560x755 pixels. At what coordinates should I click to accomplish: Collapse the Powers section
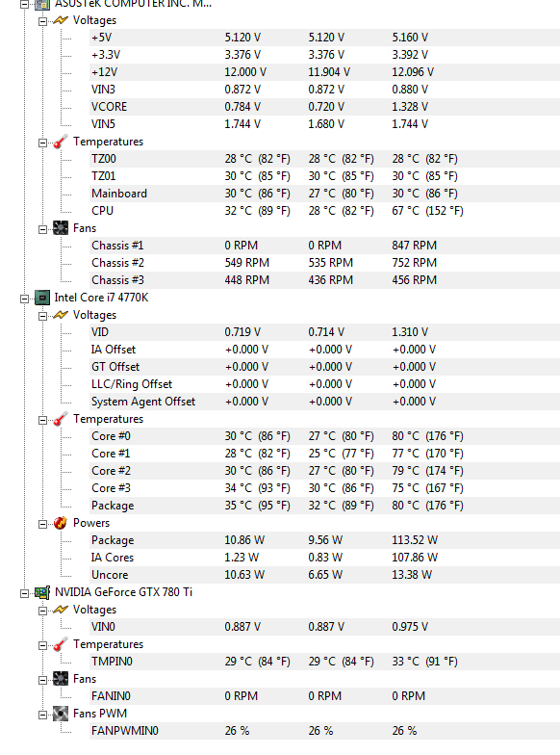pos(42,524)
